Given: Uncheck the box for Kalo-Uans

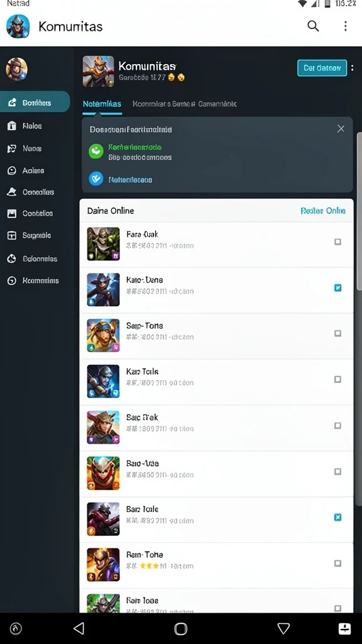Looking at the screenshot, I should 337,288.
